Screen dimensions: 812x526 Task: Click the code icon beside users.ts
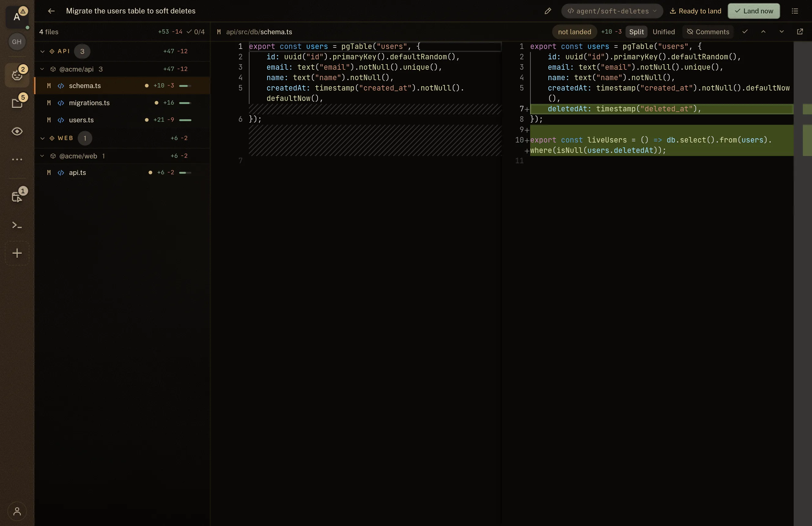click(61, 120)
